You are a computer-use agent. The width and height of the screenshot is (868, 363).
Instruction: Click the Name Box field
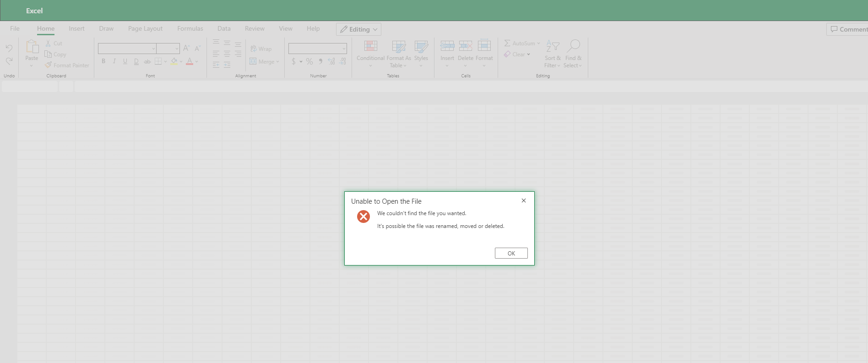coord(30,87)
